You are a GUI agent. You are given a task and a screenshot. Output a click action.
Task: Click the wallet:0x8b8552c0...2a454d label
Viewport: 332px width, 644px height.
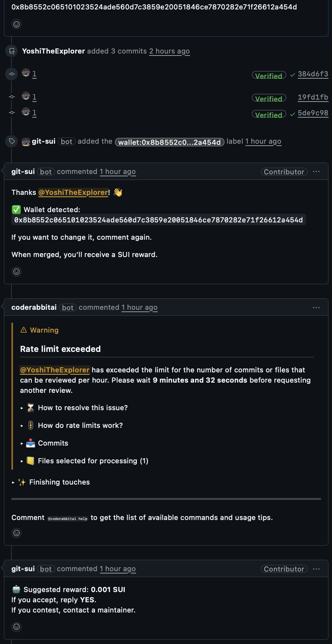(170, 142)
